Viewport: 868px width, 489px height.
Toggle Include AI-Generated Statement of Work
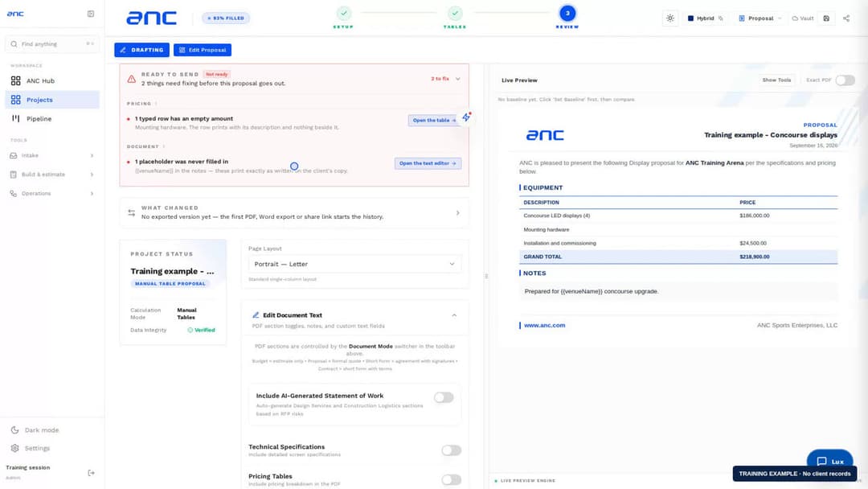[444, 397]
